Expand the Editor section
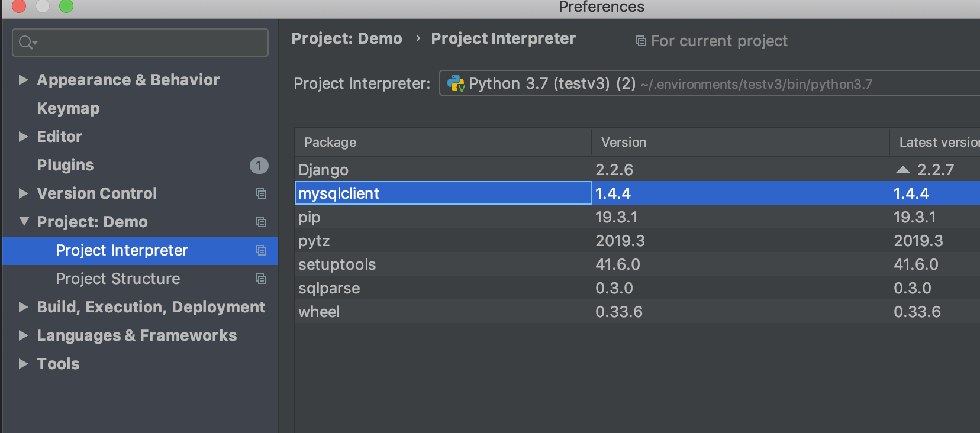Image resolution: width=980 pixels, height=433 pixels. pos(23,137)
